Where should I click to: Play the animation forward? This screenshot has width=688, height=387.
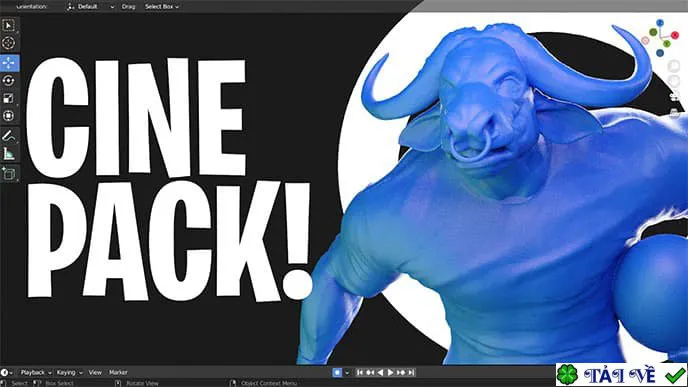pos(391,373)
